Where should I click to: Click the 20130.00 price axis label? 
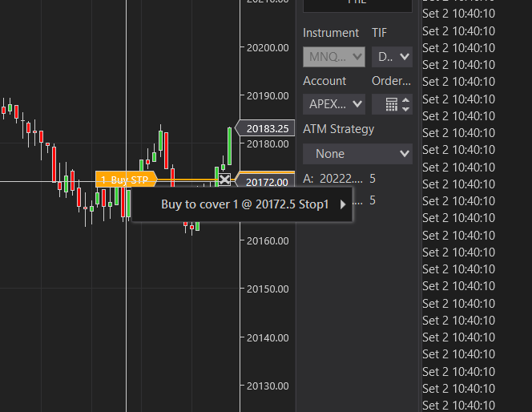coord(268,386)
